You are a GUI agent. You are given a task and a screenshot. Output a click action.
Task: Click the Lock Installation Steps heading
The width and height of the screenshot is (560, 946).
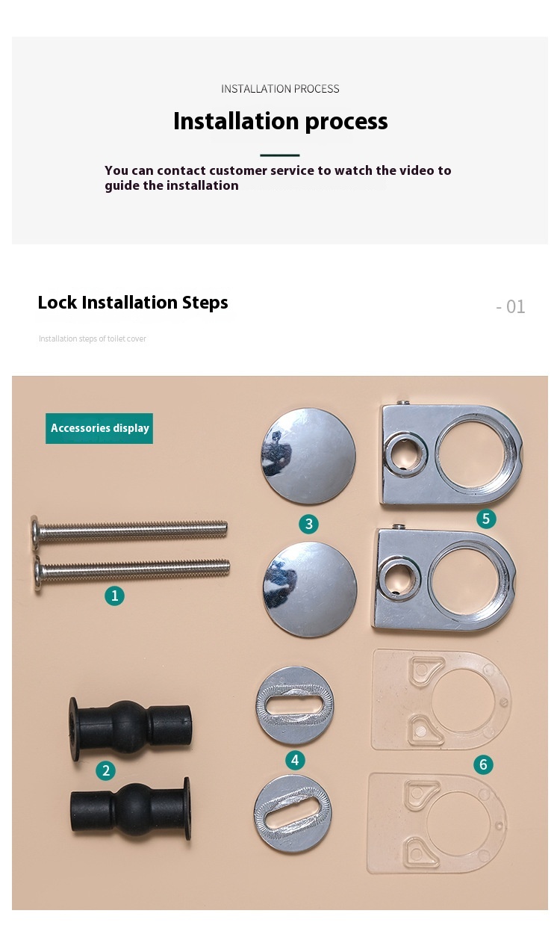tap(133, 303)
